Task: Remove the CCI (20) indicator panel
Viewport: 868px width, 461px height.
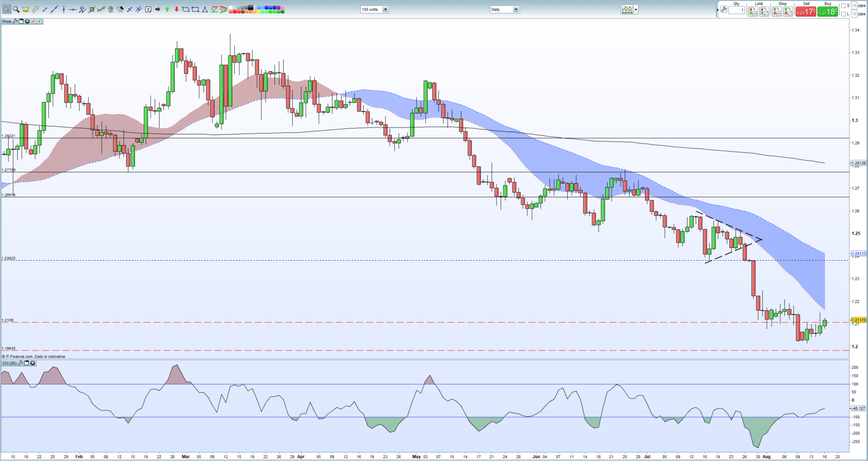Action: point(33,363)
